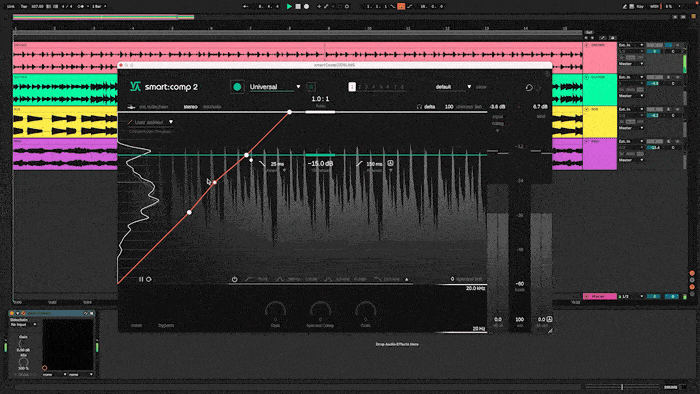Select stereo channel mode

coord(191,107)
